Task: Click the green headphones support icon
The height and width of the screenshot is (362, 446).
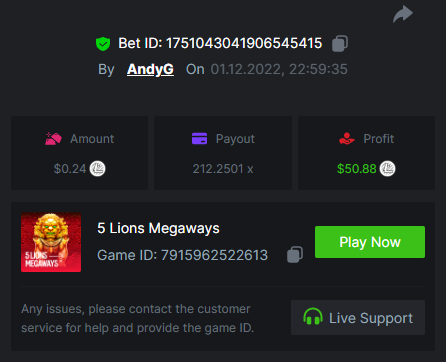Action: pos(313,317)
